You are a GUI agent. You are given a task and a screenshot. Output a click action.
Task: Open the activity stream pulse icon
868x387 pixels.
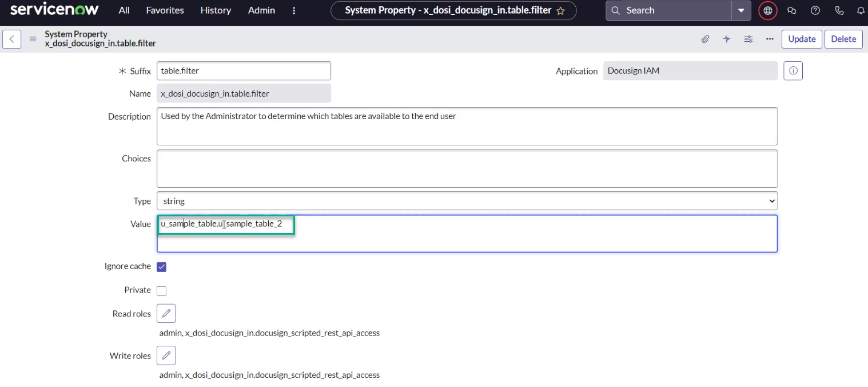[x=727, y=39]
